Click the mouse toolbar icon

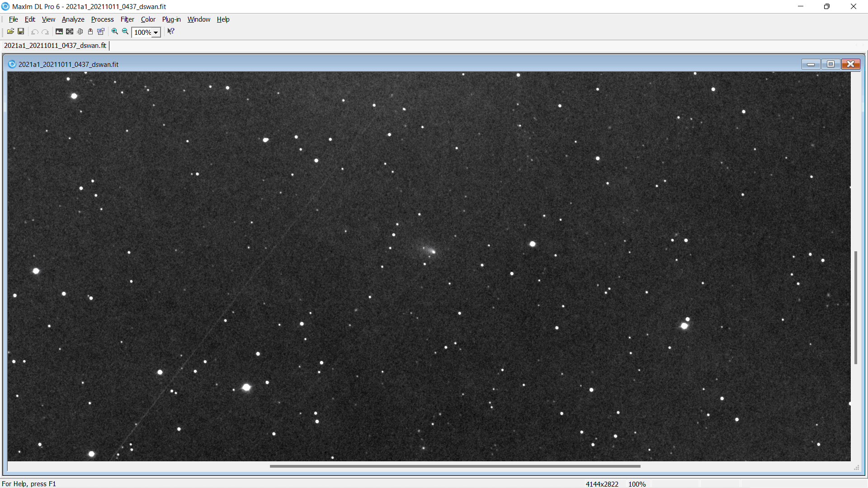90,32
